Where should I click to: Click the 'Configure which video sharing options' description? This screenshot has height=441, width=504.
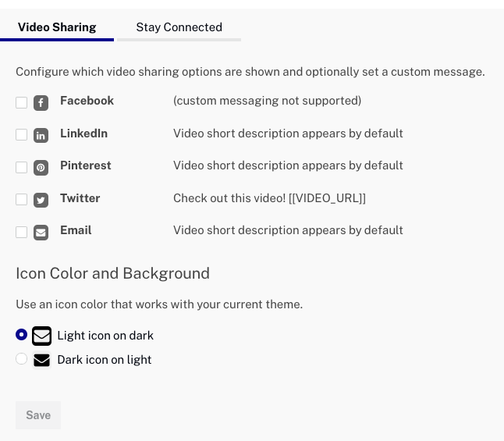pyautogui.click(x=250, y=72)
